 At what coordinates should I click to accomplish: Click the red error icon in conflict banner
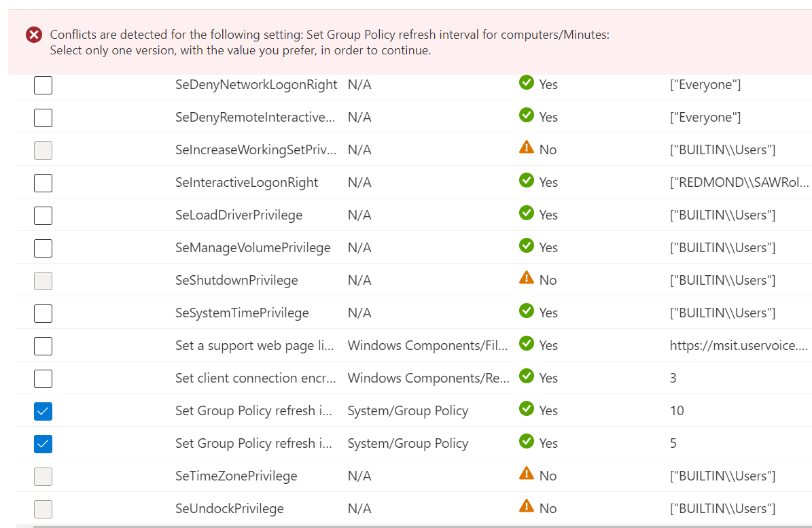[x=34, y=35]
